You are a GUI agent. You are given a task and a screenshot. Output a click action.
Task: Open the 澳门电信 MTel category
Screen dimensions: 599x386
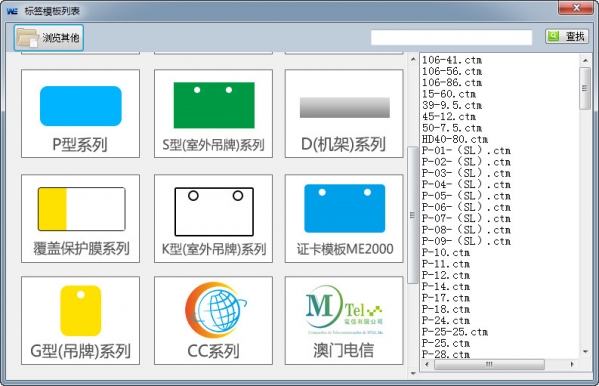pyautogui.click(x=344, y=321)
